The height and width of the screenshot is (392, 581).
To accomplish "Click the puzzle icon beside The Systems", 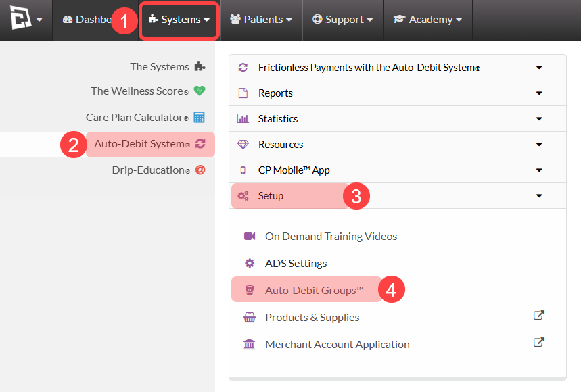I will click(200, 66).
